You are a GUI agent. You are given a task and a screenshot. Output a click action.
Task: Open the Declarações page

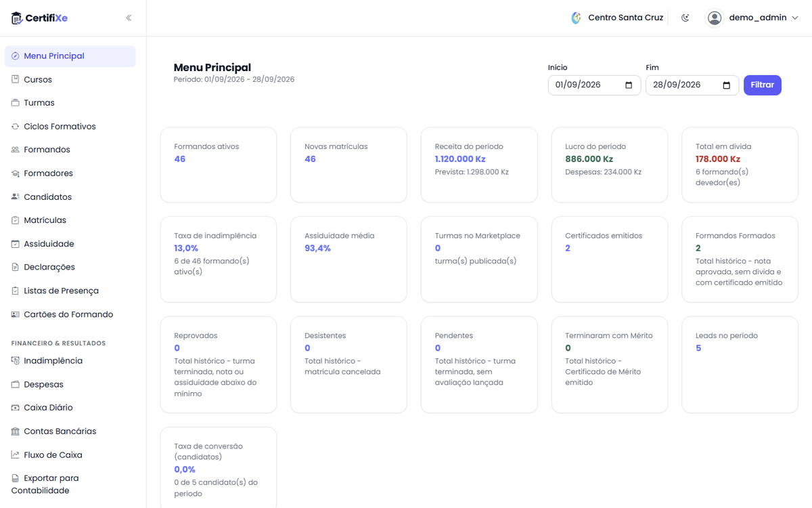click(70, 267)
